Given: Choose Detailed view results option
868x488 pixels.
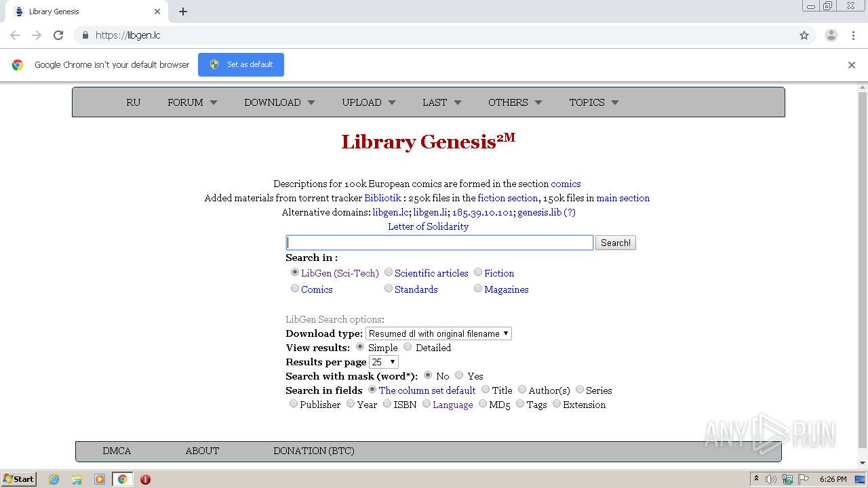Looking at the screenshot, I should (408, 346).
